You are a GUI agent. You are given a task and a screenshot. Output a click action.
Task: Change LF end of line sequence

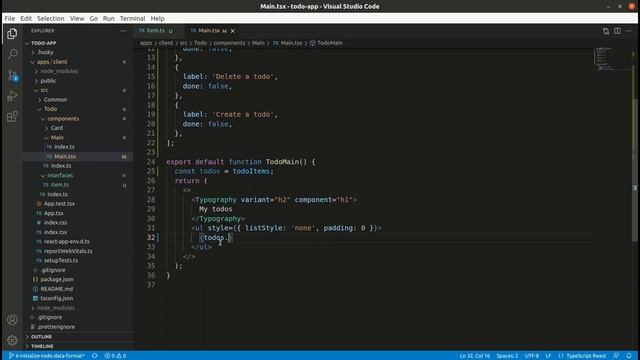click(x=548, y=356)
